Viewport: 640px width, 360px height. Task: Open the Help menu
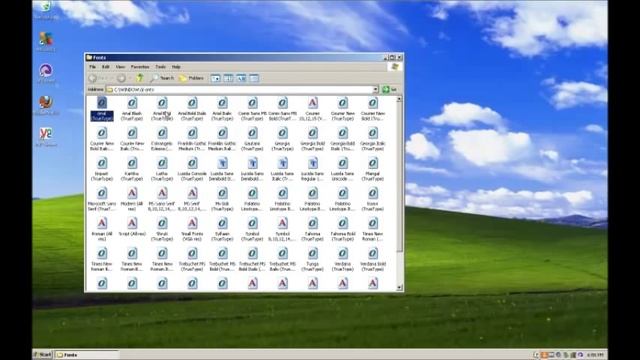[x=176, y=67]
